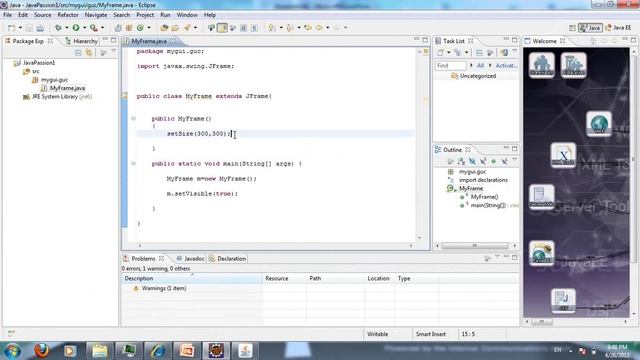Toggle Mark Occurrences in toolbar
The width and height of the screenshot is (640, 360).
[x=222, y=28]
